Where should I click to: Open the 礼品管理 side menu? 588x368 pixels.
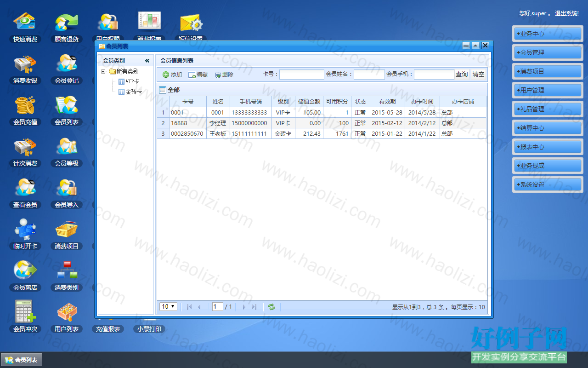pos(548,109)
